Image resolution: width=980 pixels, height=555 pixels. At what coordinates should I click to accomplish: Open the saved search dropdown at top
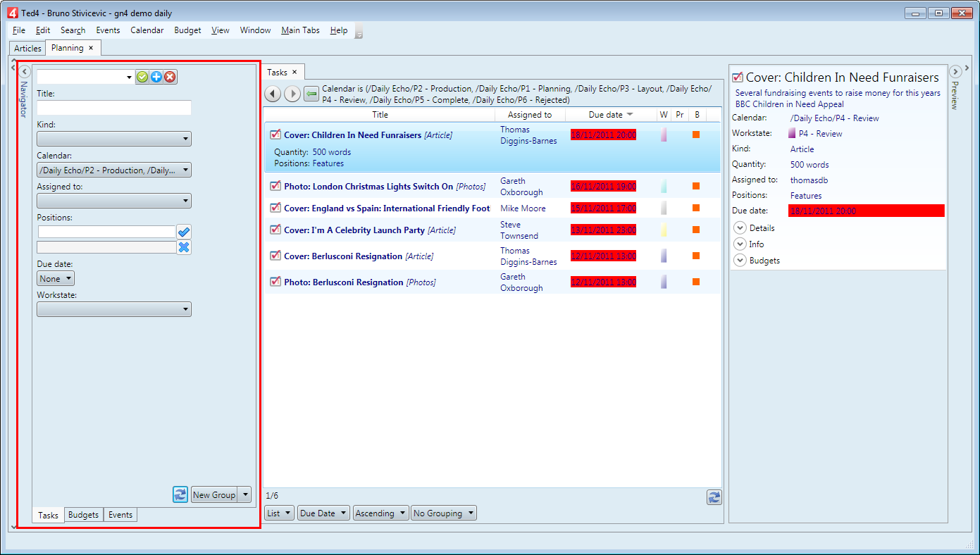(x=129, y=77)
